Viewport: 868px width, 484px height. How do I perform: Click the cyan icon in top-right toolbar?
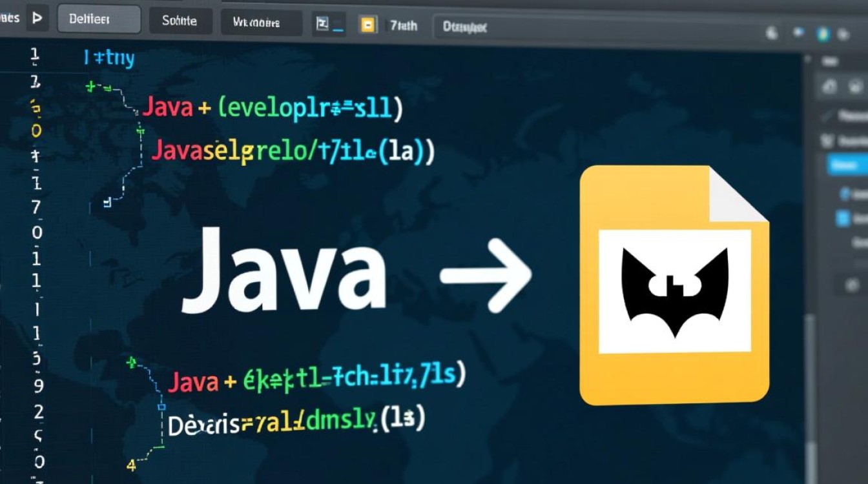tap(823, 34)
